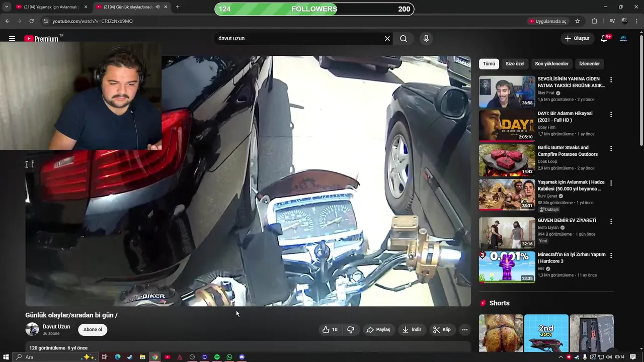This screenshot has height=362, width=644.
Task: Open the 'Oluştur' create menu
Action: pos(577,38)
